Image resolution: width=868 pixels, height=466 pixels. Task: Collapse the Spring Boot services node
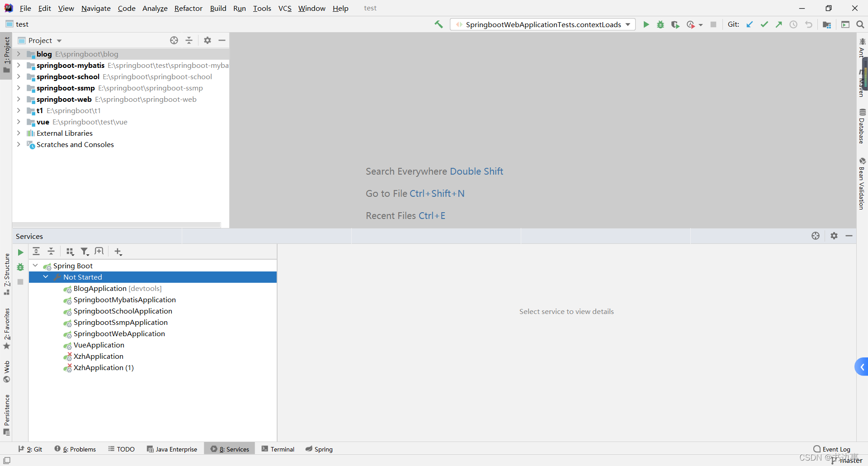tap(35, 266)
